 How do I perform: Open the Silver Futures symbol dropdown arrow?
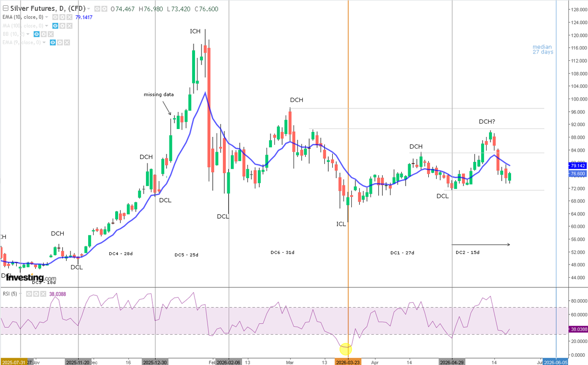point(89,9)
